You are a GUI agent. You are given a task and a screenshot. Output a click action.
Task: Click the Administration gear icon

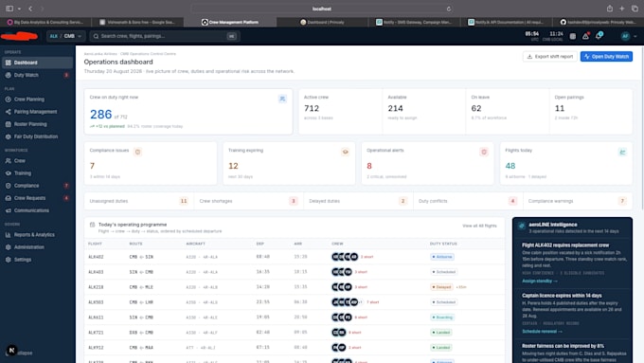[x=9, y=247]
